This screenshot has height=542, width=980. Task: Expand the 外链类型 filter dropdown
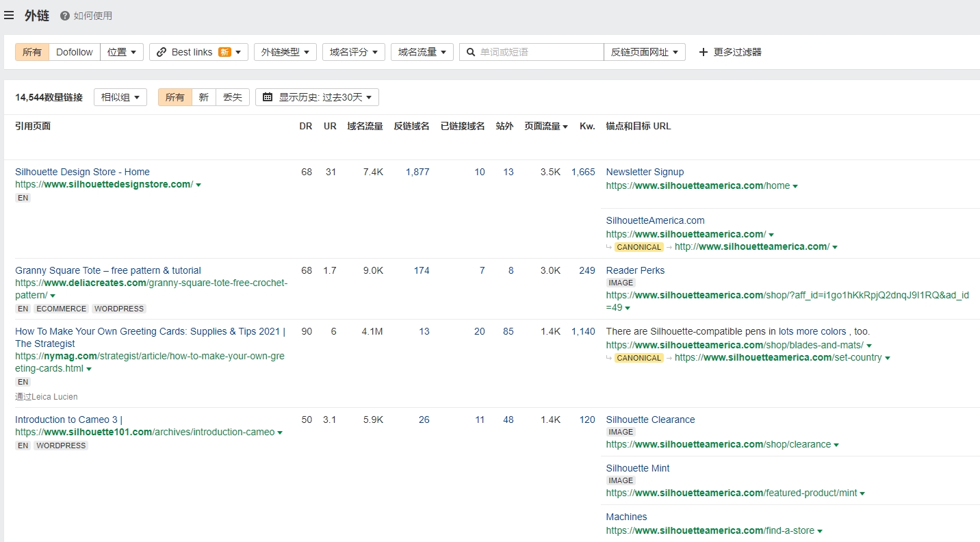285,52
